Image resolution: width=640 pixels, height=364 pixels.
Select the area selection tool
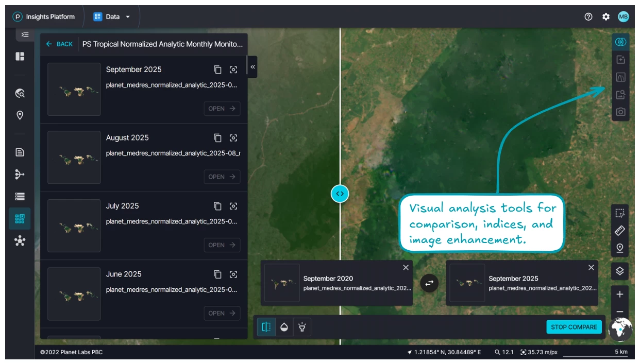click(x=620, y=213)
